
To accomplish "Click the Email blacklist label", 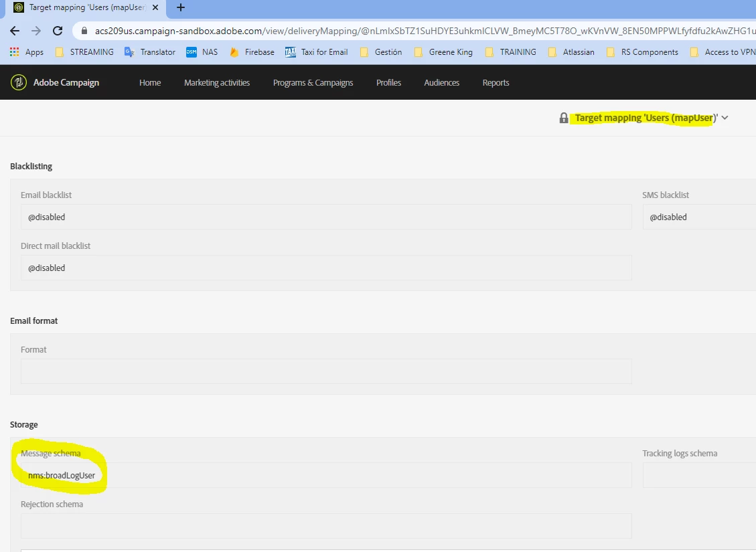I will pos(46,195).
